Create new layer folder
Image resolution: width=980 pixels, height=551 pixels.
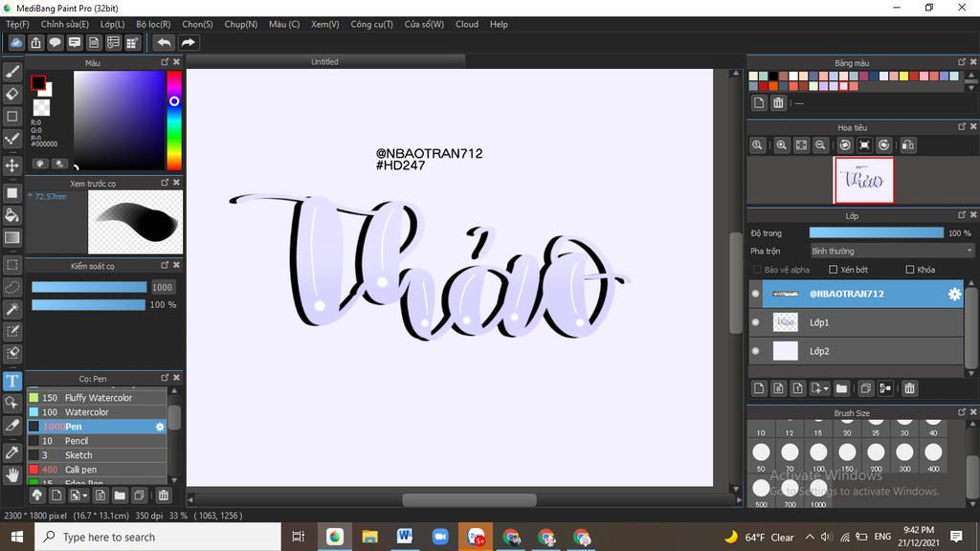tap(841, 388)
